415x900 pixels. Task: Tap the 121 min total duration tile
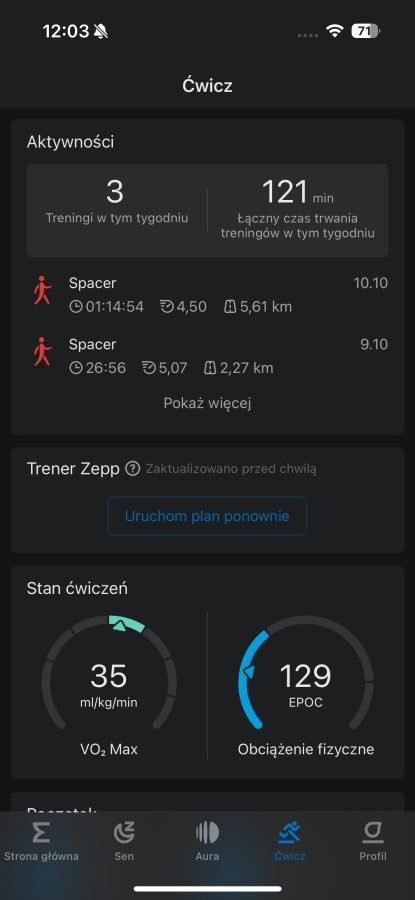298,210
